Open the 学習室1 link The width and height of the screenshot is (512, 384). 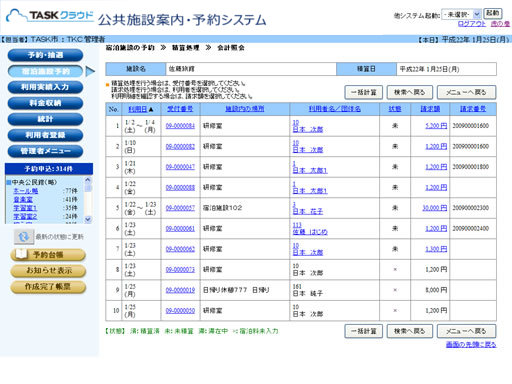pos(25,208)
